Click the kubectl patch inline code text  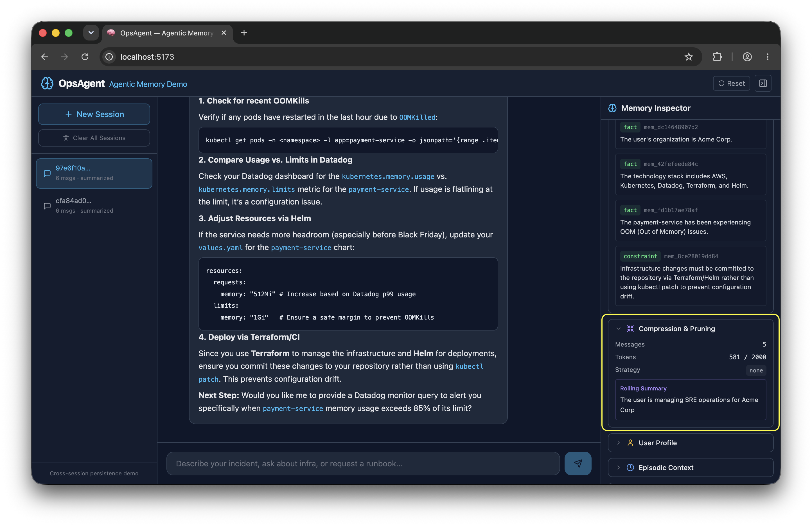coord(469,366)
